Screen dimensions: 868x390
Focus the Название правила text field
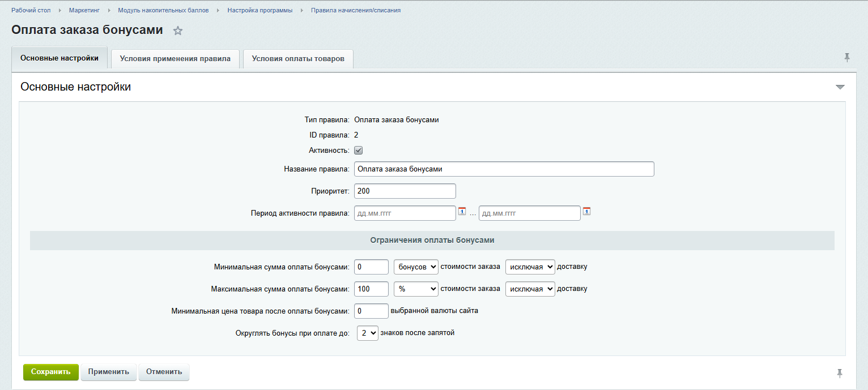[504, 169]
